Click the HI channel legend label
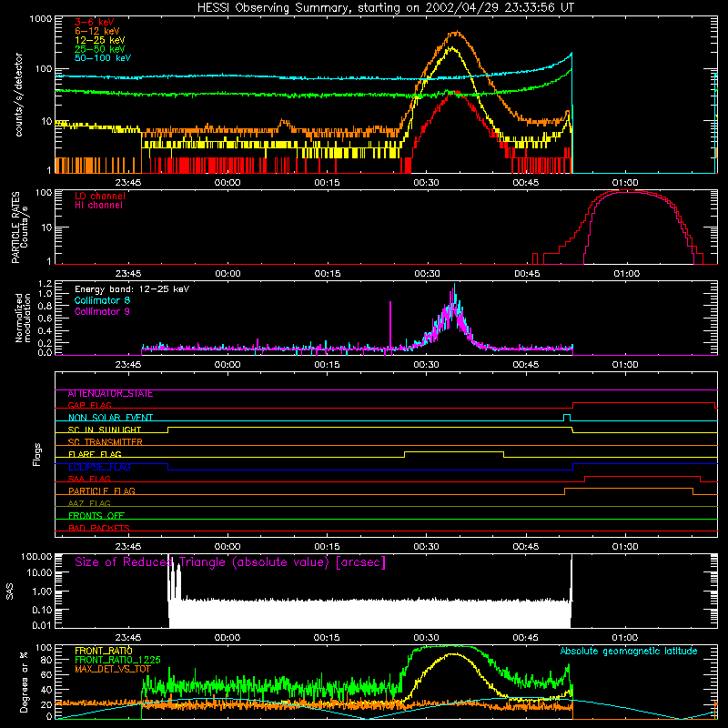Screen dimensions: 728x728 point(98,206)
